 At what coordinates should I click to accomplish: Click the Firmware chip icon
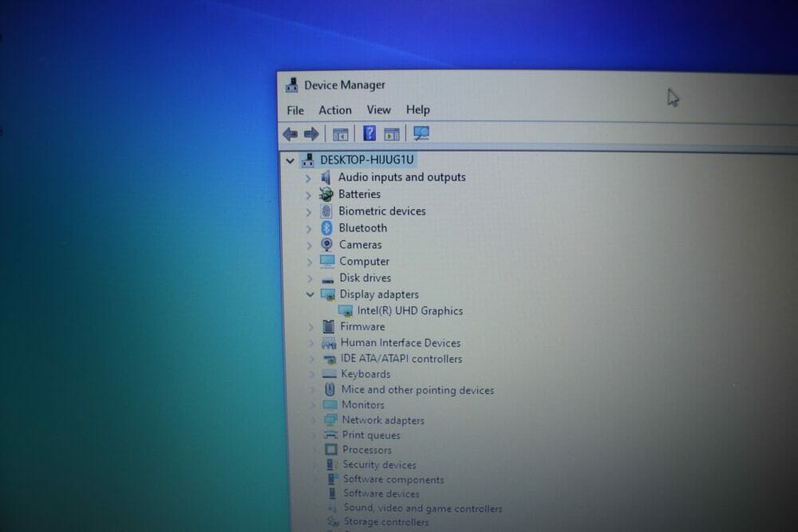point(329,326)
